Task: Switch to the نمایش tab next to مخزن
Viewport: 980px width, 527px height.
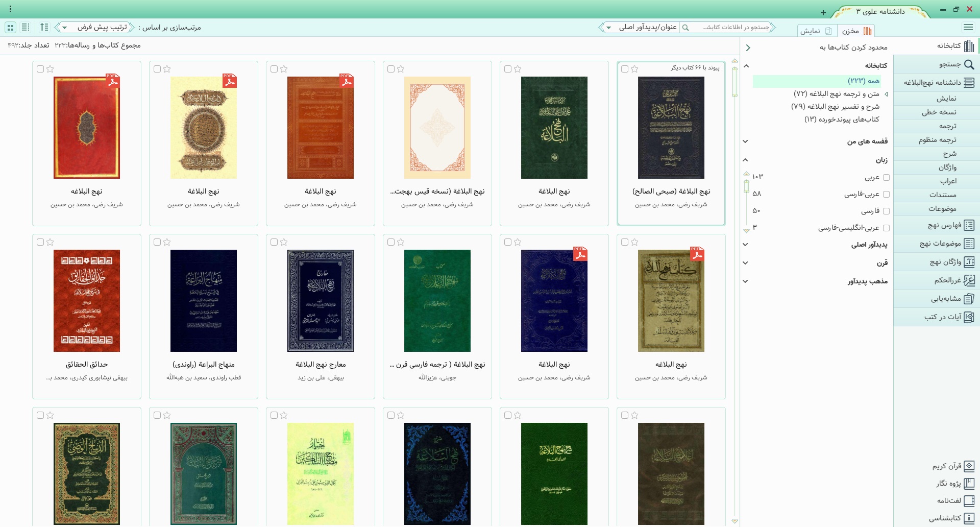Action: coord(817,31)
